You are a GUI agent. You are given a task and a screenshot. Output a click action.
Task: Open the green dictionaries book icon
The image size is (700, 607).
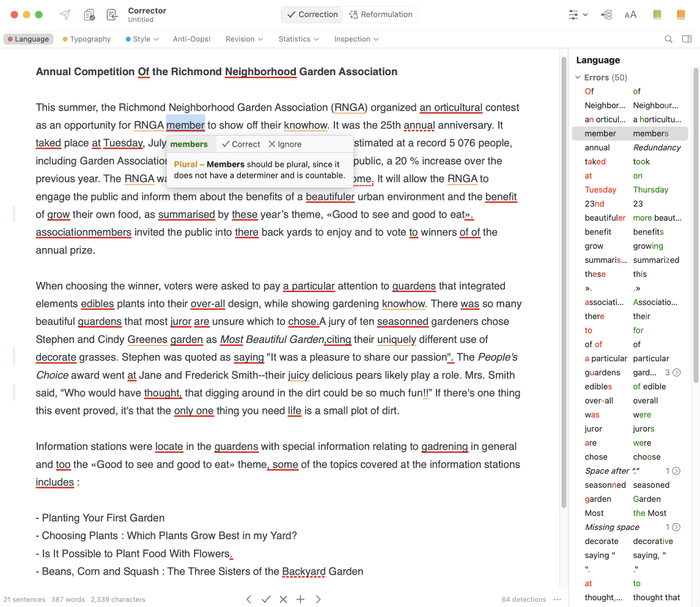pyautogui.click(x=657, y=15)
